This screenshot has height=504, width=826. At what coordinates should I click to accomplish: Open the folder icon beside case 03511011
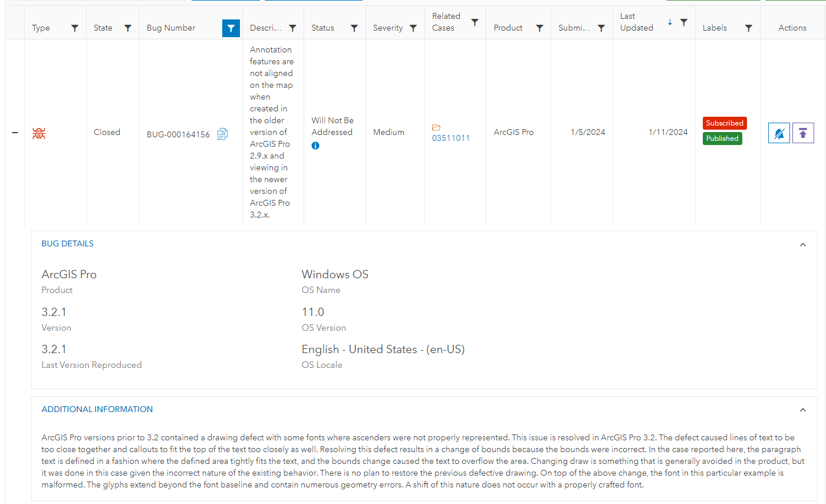436,127
